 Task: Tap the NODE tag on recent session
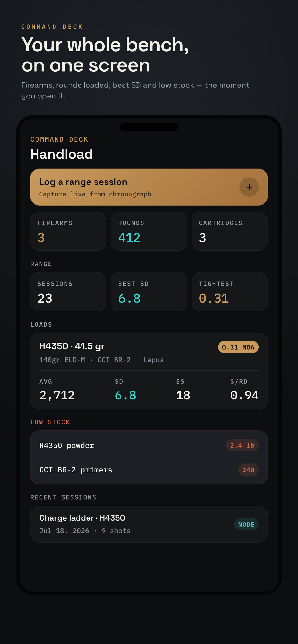point(246,524)
